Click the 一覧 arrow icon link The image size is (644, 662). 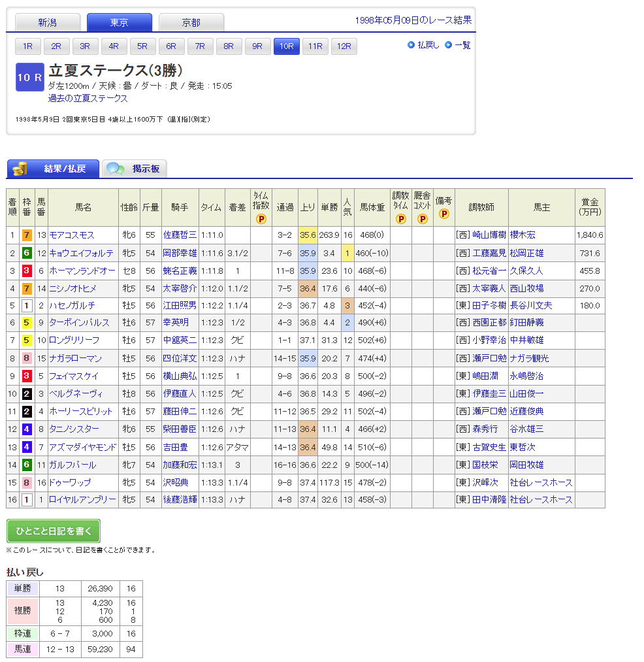click(x=458, y=45)
